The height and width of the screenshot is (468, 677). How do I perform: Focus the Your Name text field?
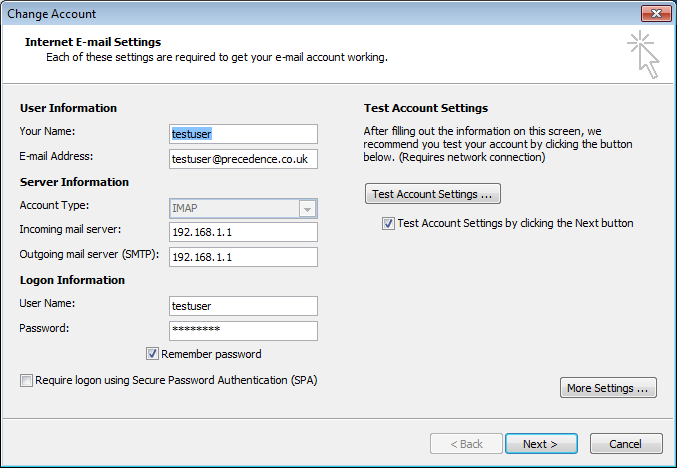243,134
